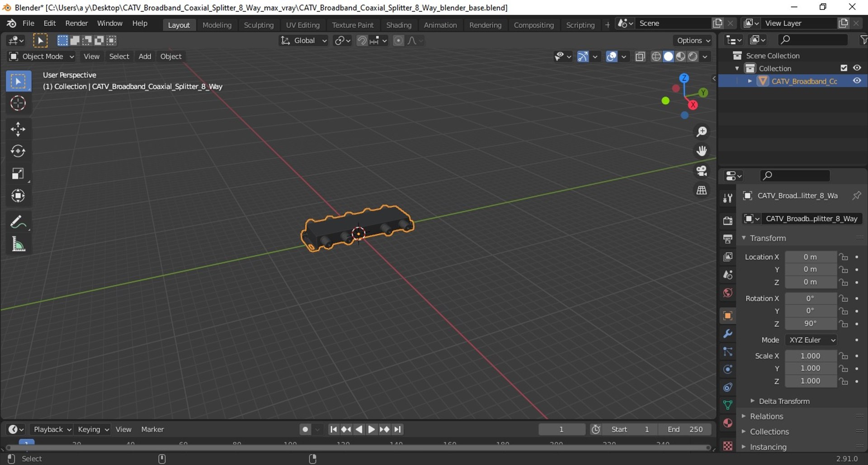Activate the Rotate tool

point(18,151)
